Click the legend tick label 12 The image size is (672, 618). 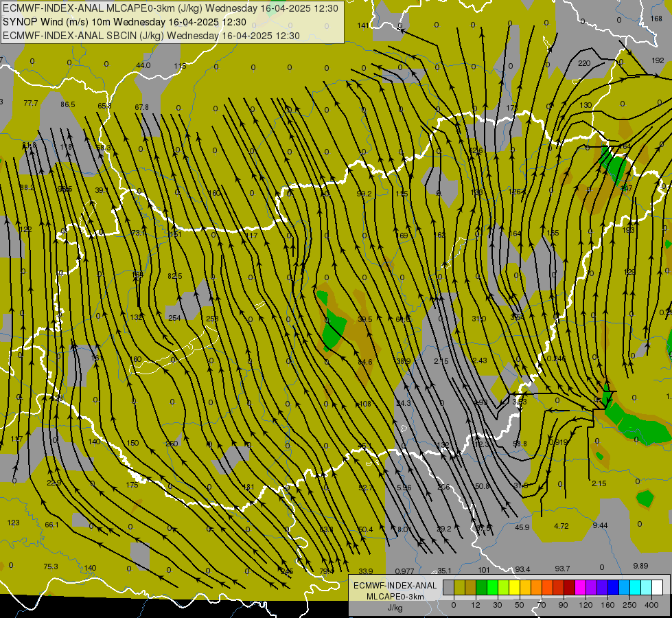click(x=475, y=605)
